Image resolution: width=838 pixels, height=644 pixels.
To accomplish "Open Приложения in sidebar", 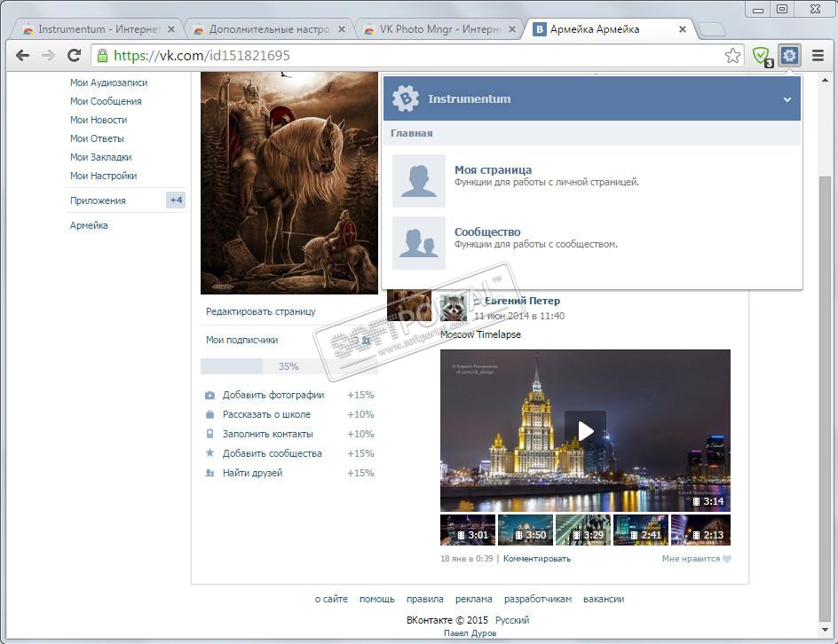I will click(x=98, y=200).
